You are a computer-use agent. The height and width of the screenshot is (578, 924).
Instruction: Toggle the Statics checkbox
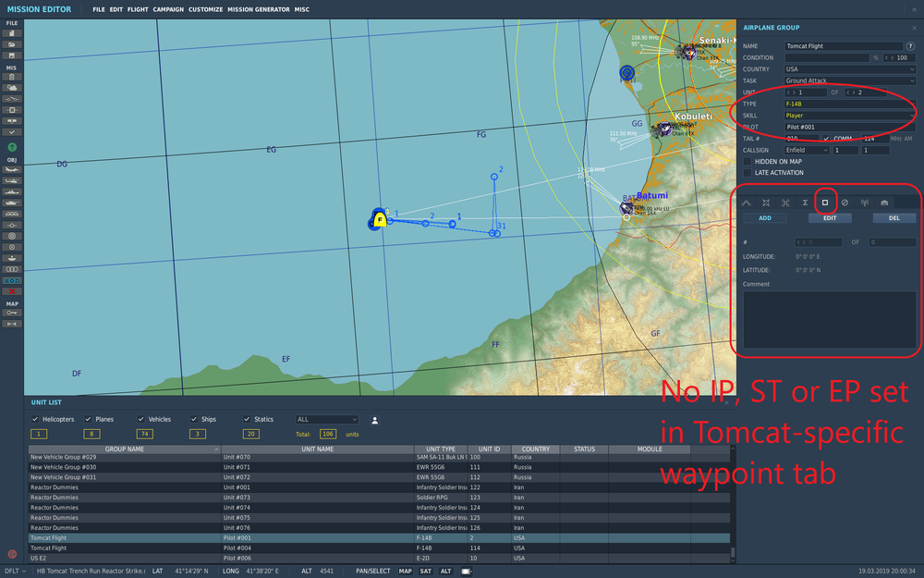247,419
